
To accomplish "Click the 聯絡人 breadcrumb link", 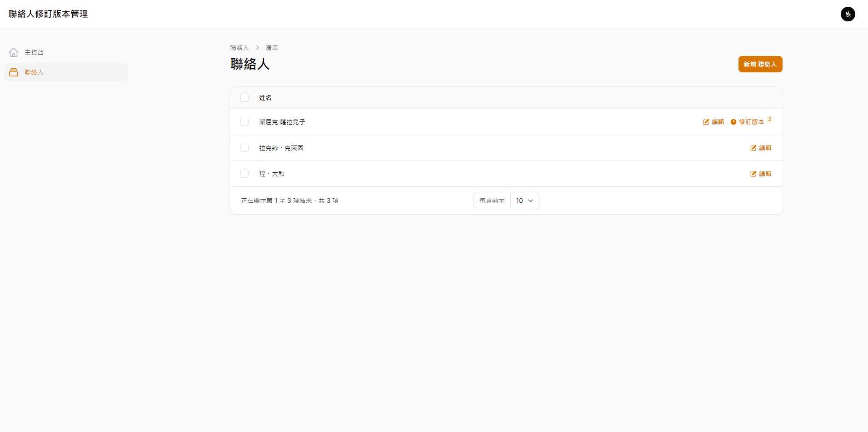I will (x=240, y=47).
